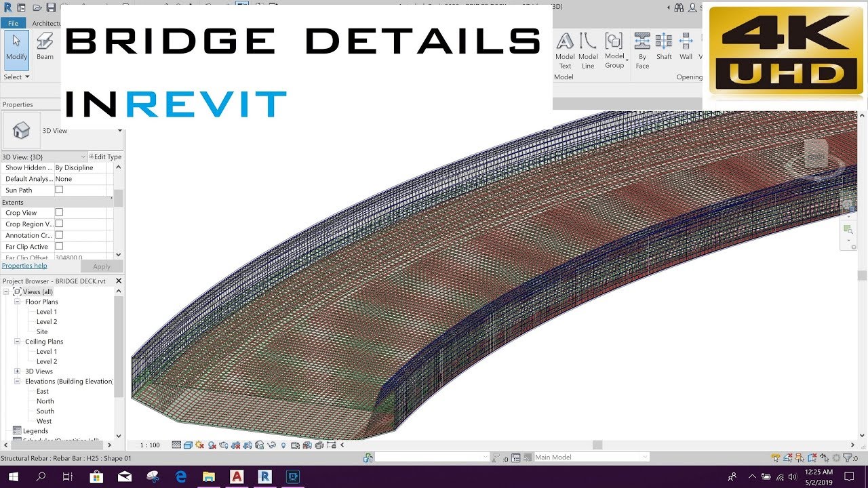Open the File menu

click(12, 22)
